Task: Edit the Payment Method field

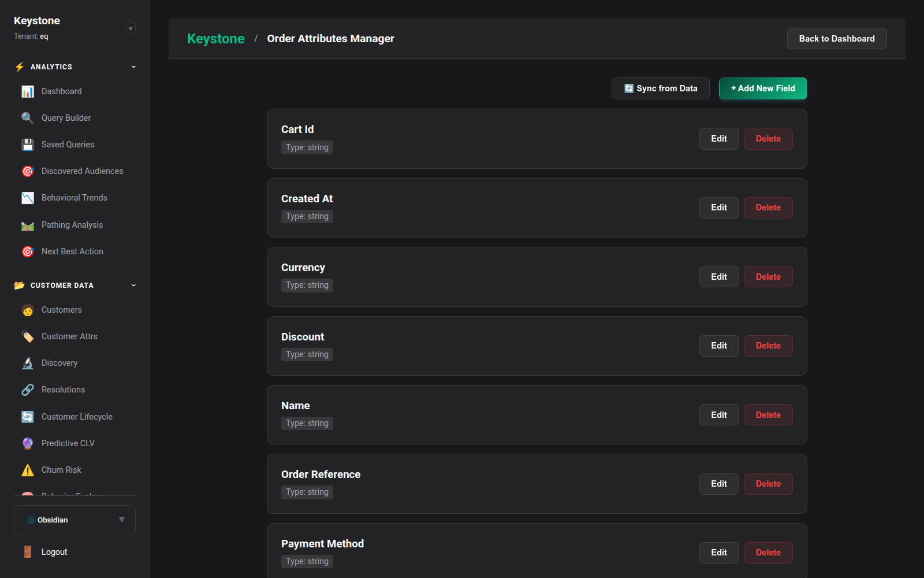Action: coord(719,553)
